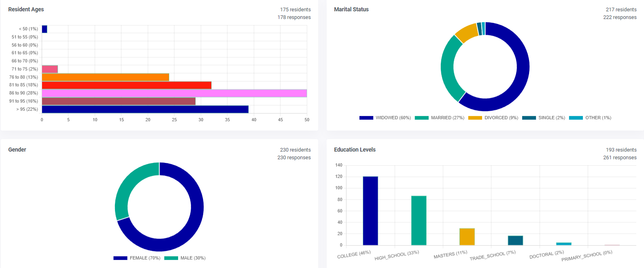Click the < 50 (1%) axis label
The height and width of the screenshot is (268, 644).
(x=28, y=29)
